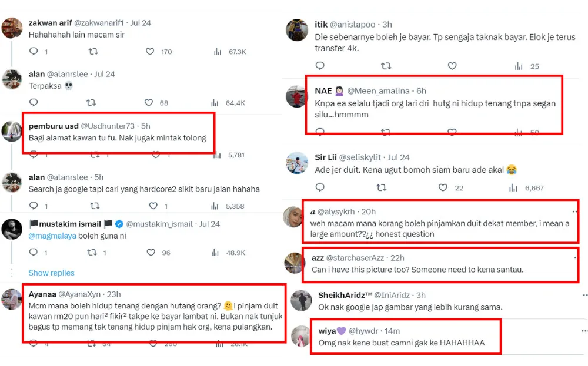Image resolution: width=588 pixels, height=366 pixels.
Task: Retweet alan's "Terpaksa" tweet
Action: click(x=91, y=103)
